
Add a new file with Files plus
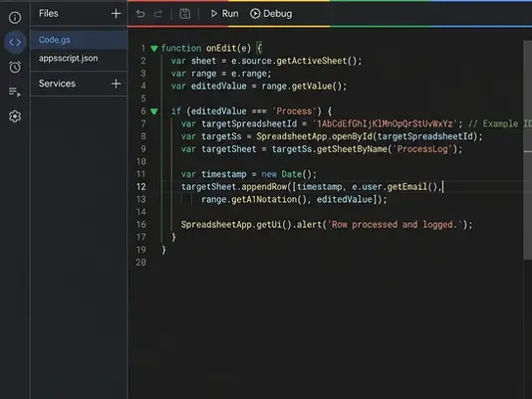click(116, 14)
